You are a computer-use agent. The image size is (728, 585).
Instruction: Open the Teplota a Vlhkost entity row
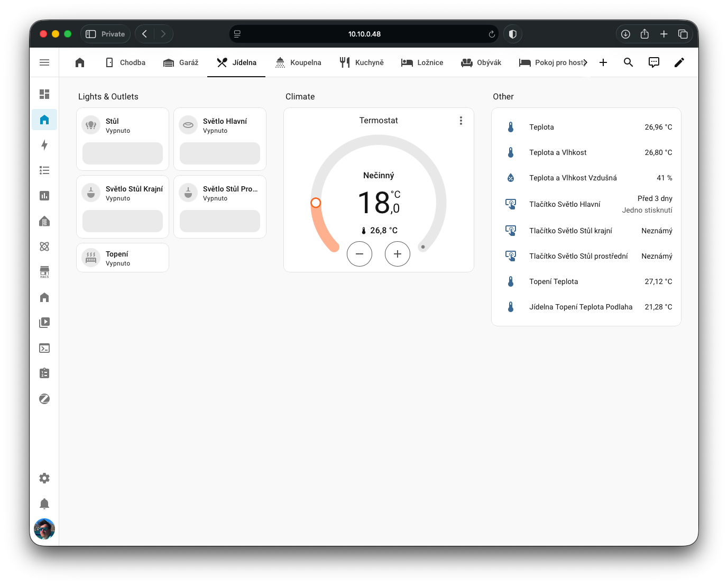tap(586, 152)
